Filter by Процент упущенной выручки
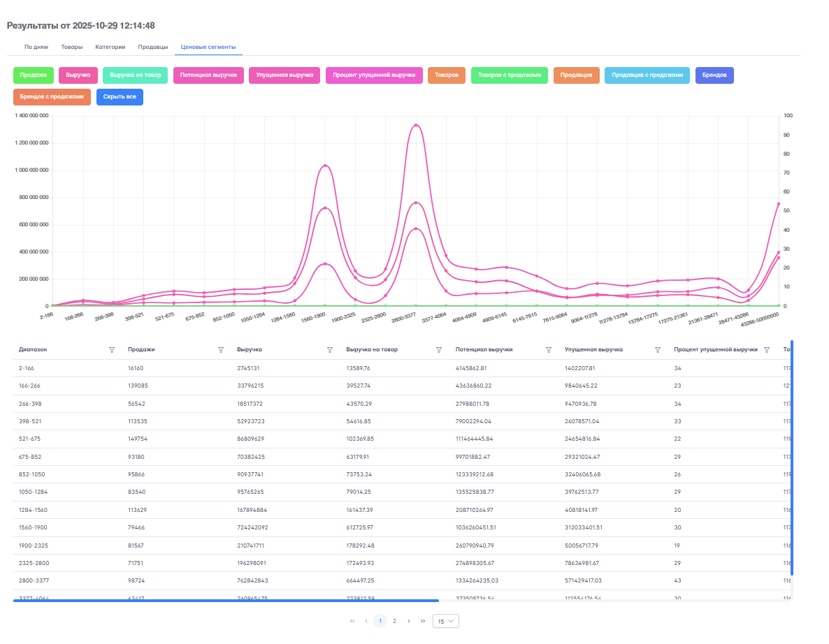 (x=767, y=350)
